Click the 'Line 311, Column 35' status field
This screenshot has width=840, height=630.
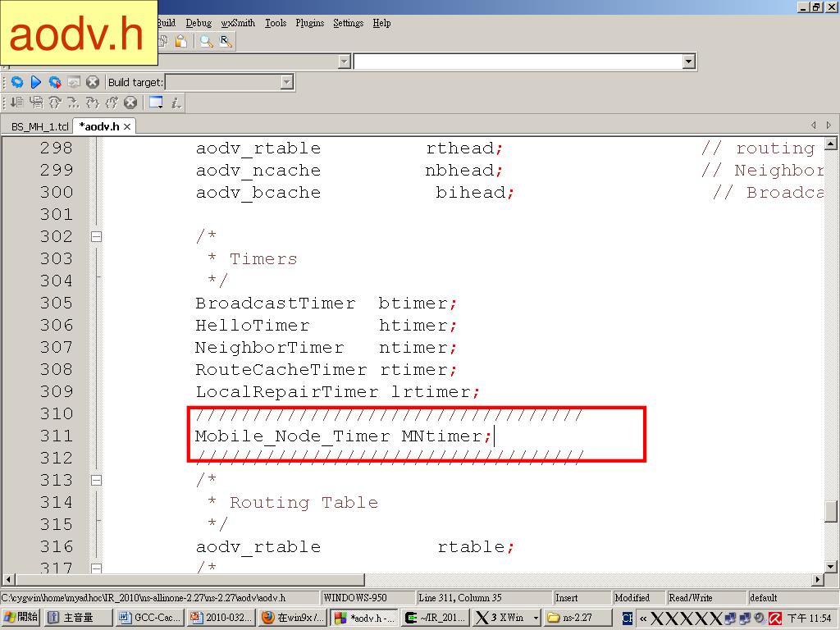(x=484, y=598)
